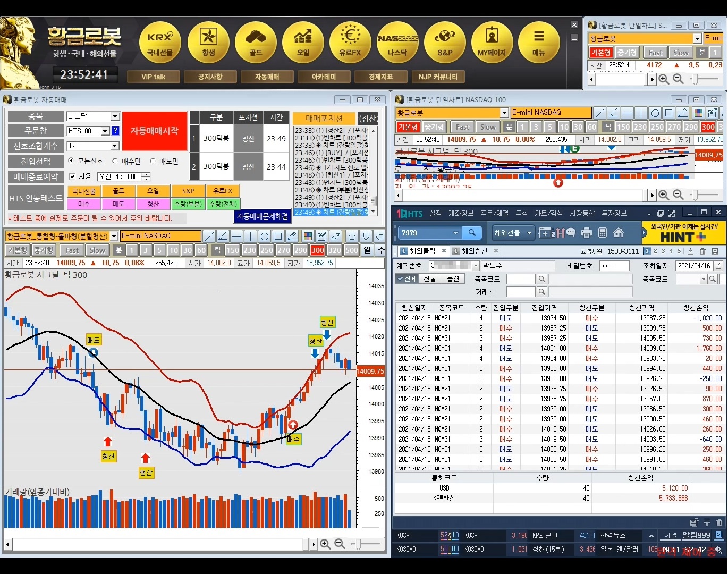Open 황금로봇 dropdown in NASDAQ-100 chart window
The width and height of the screenshot is (728, 574).
[504, 113]
